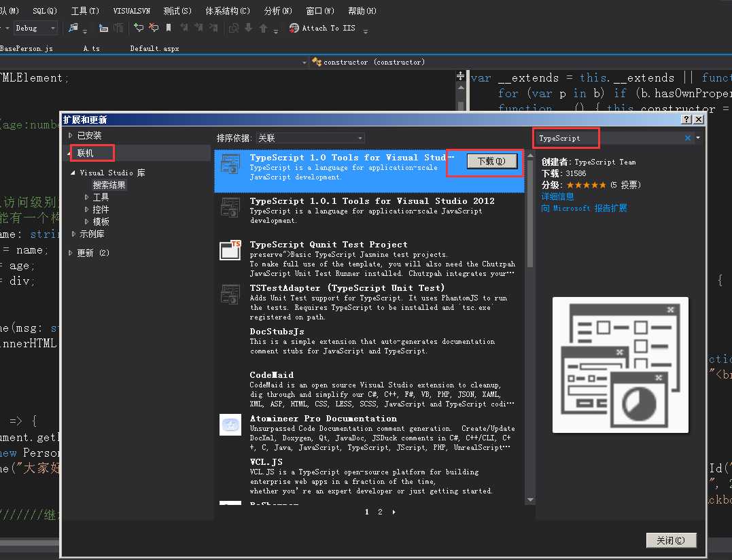
Task: Click the TypeScript 1.0.1 Tools 2012 icon
Action: pyautogui.click(x=230, y=208)
